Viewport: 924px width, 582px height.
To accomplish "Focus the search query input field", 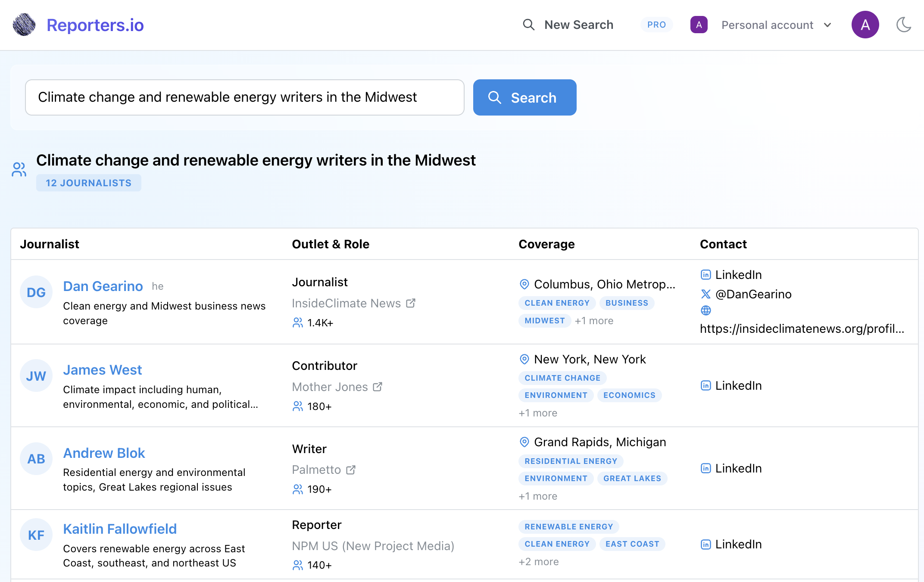I will (x=244, y=97).
